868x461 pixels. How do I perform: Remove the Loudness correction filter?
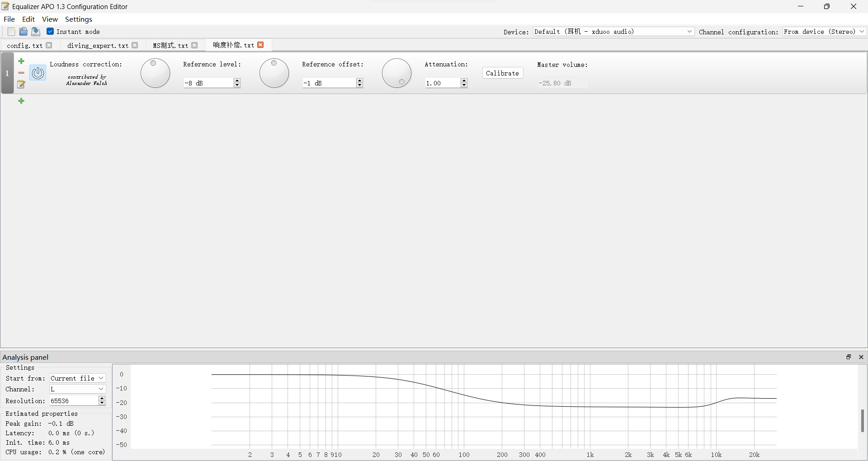click(21, 73)
